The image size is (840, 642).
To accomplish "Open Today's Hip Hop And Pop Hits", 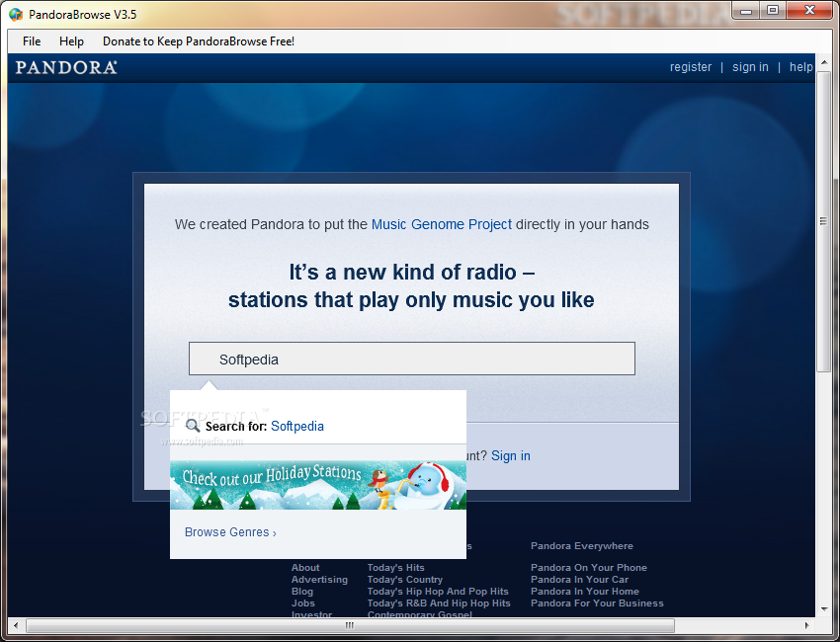I will tap(438, 591).
